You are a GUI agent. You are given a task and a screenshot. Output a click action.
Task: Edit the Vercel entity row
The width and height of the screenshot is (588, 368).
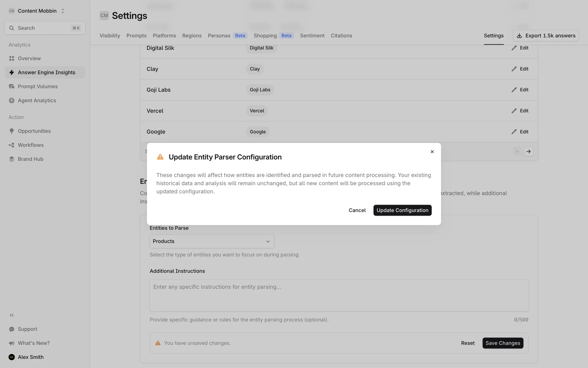520,111
